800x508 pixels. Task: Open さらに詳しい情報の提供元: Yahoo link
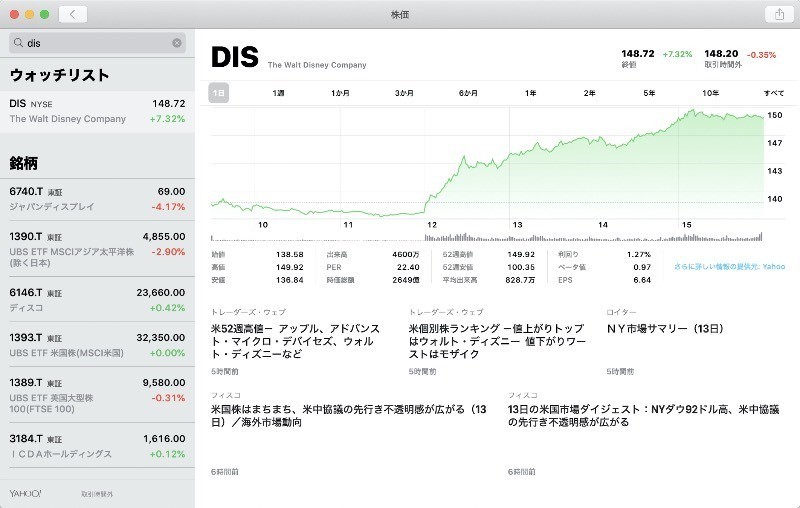point(730,266)
